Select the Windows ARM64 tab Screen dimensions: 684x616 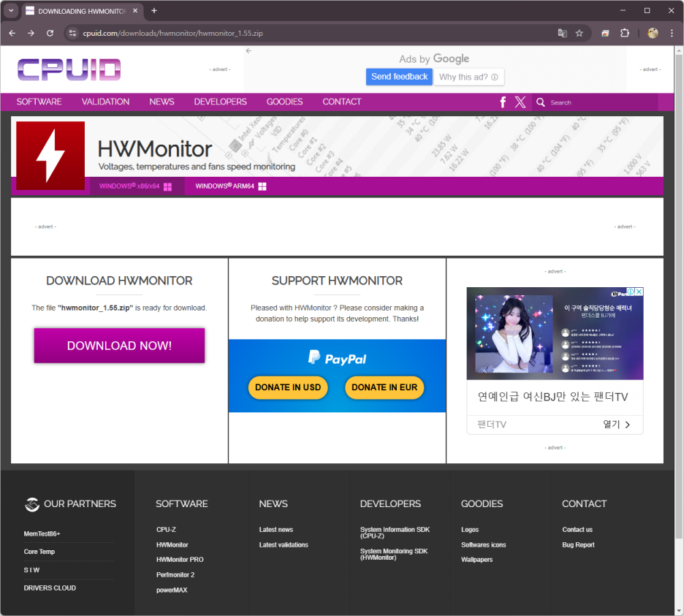(x=231, y=186)
